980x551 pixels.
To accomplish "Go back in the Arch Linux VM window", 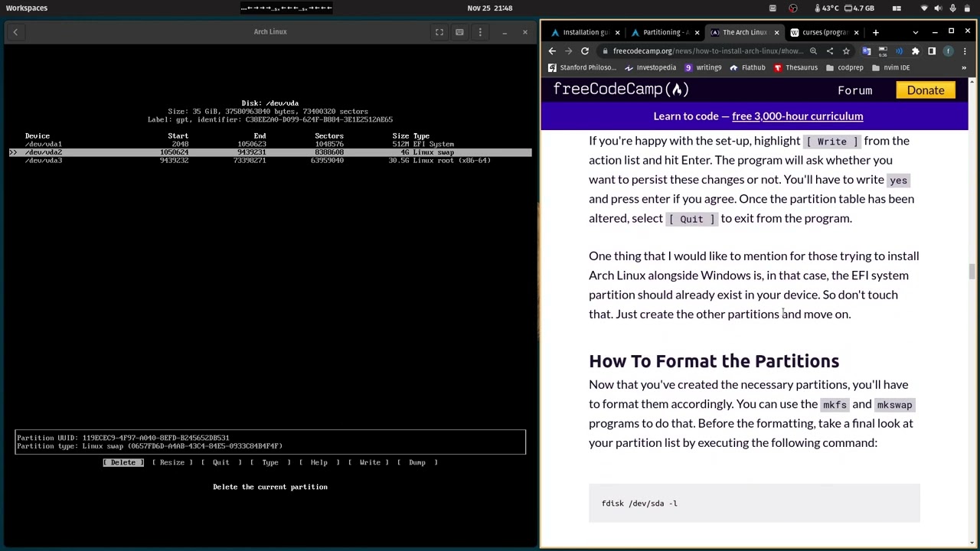I will (15, 32).
